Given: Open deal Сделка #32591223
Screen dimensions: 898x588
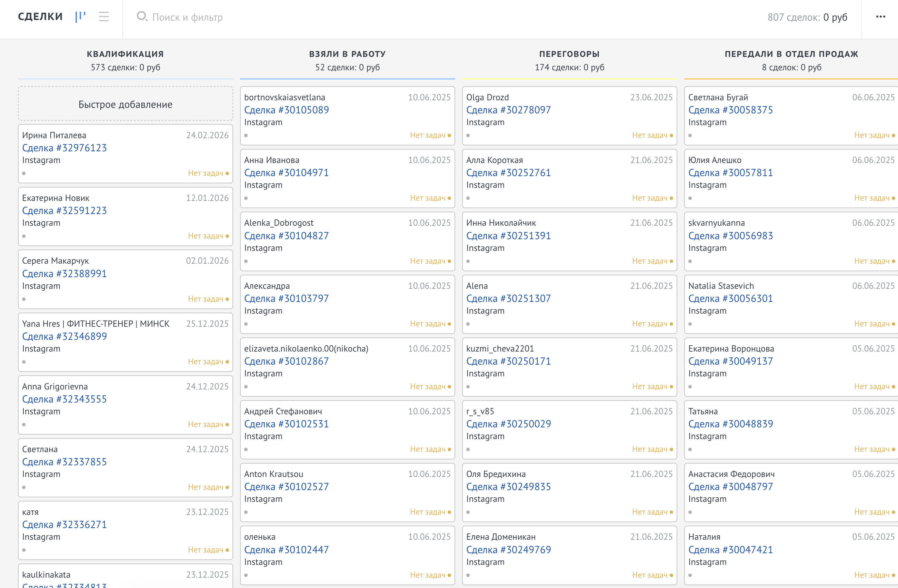Looking at the screenshot, I should tap(64, 211).
